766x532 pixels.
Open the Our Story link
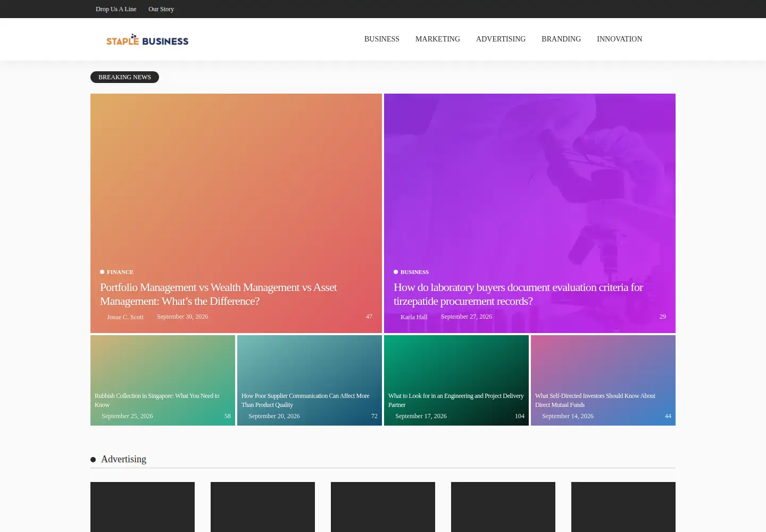point(161,9)
